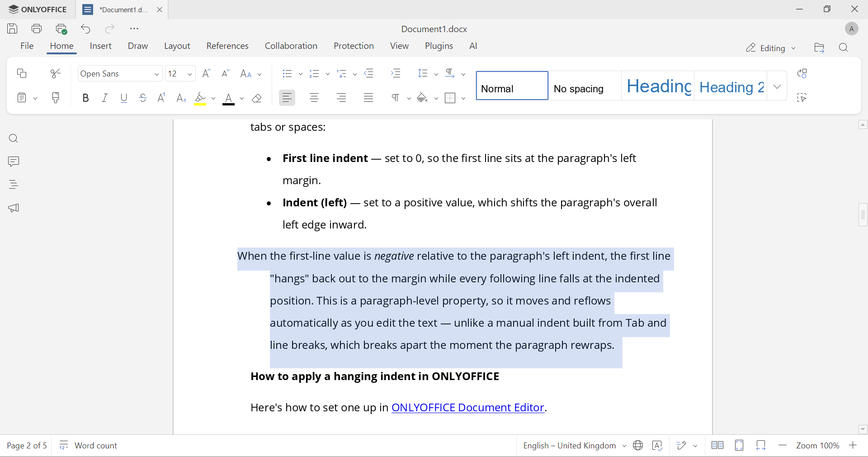Viewport: 868px width, 457px height.
Task: Open the Comments panel in left sidebar
Action: (14, 162)
